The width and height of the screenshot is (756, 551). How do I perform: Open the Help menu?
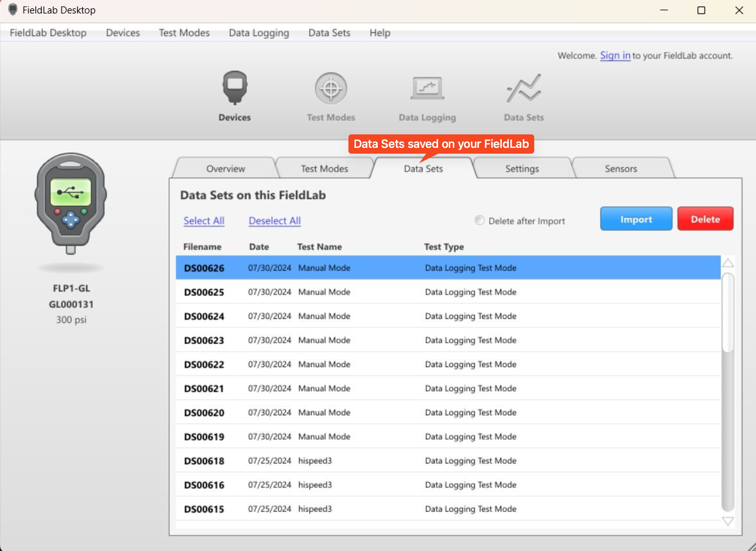click(x=380, y=33)
